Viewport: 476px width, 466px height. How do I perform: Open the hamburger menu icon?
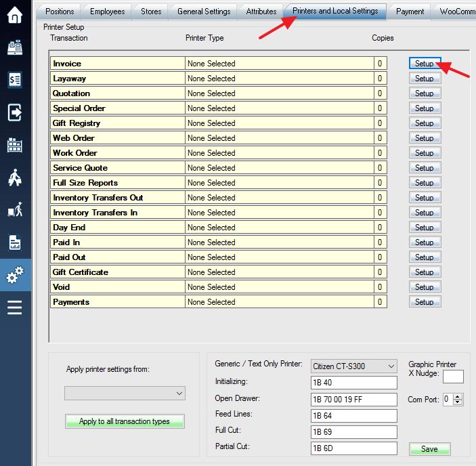coord(15,308)
